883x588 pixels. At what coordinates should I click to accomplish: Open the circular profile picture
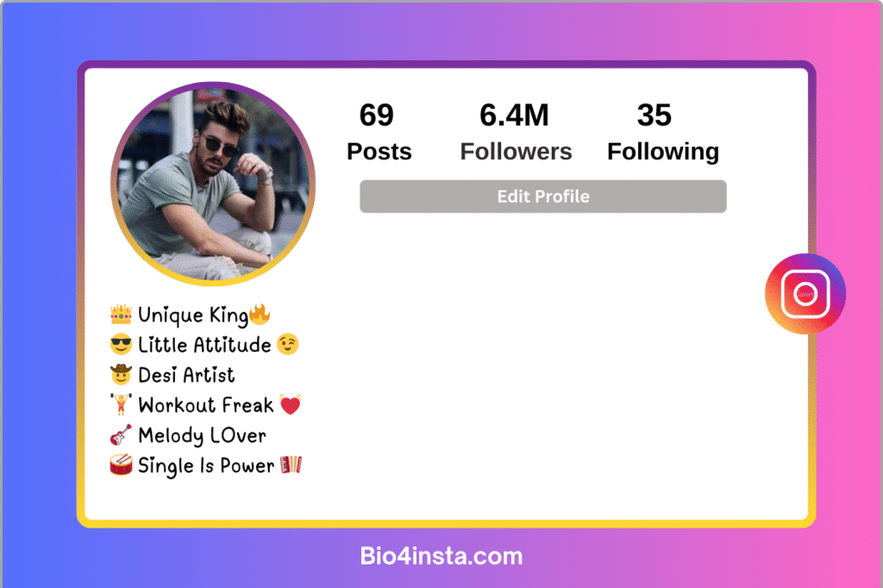(x=213, y=184)
